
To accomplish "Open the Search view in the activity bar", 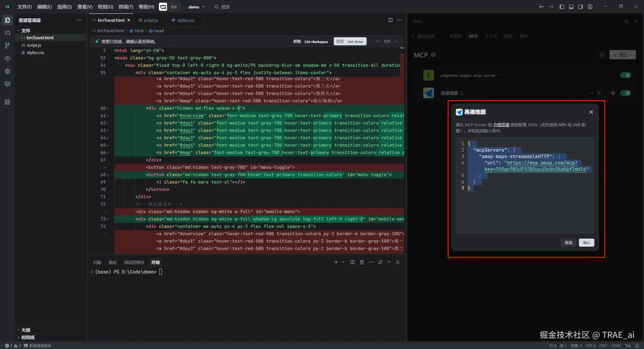I will click(x=7, y=33).
